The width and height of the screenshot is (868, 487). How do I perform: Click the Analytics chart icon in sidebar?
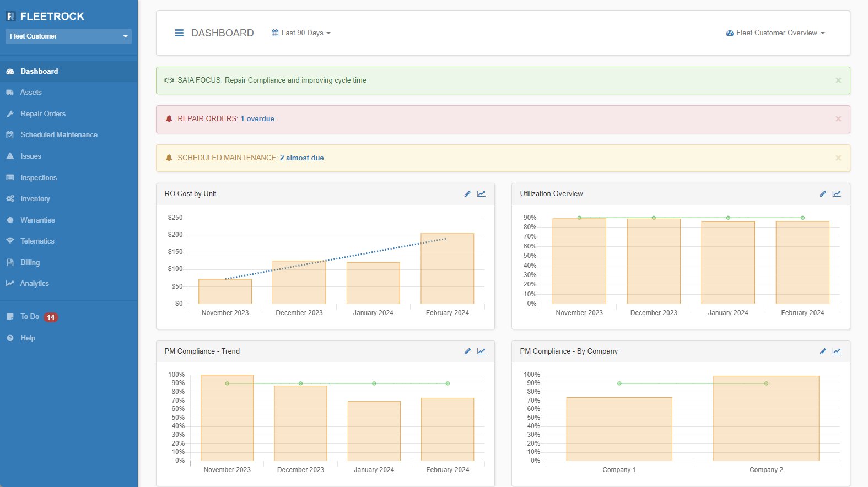click(10, 284)
